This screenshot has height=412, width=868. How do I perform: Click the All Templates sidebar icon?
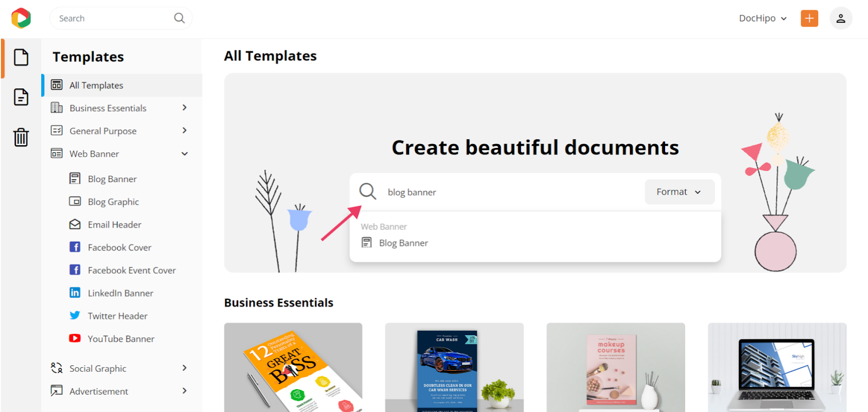pyautogui.click(x=56, y=85)
